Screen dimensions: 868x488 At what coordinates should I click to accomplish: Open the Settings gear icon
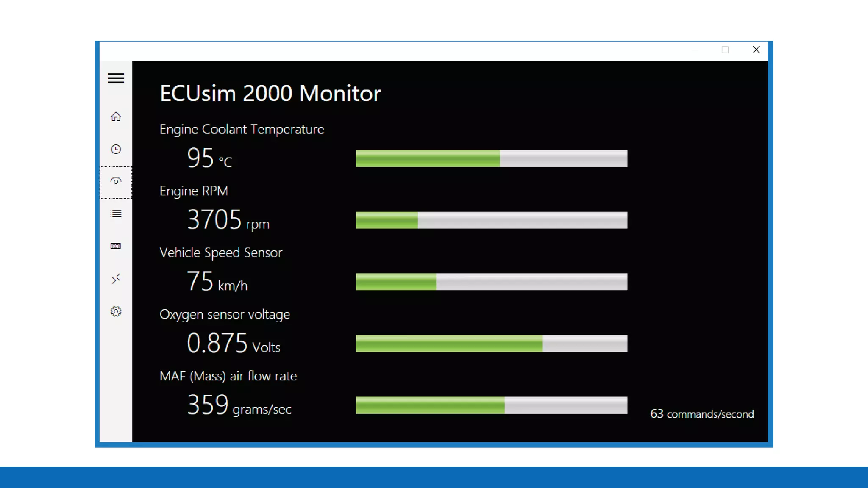click(116, 311)
